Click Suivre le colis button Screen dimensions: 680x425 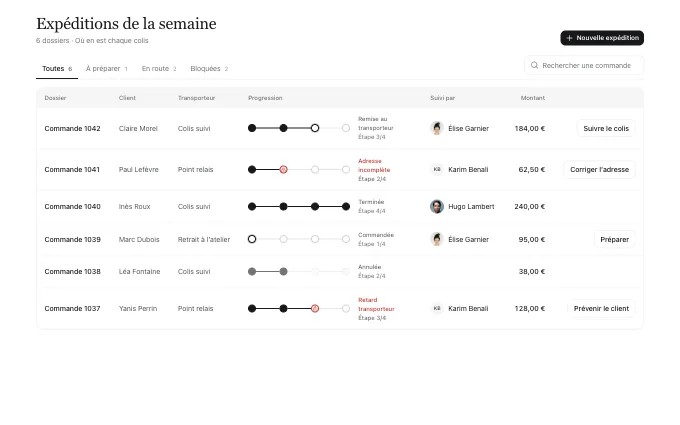pyautogui.click(x=606, y=128)
